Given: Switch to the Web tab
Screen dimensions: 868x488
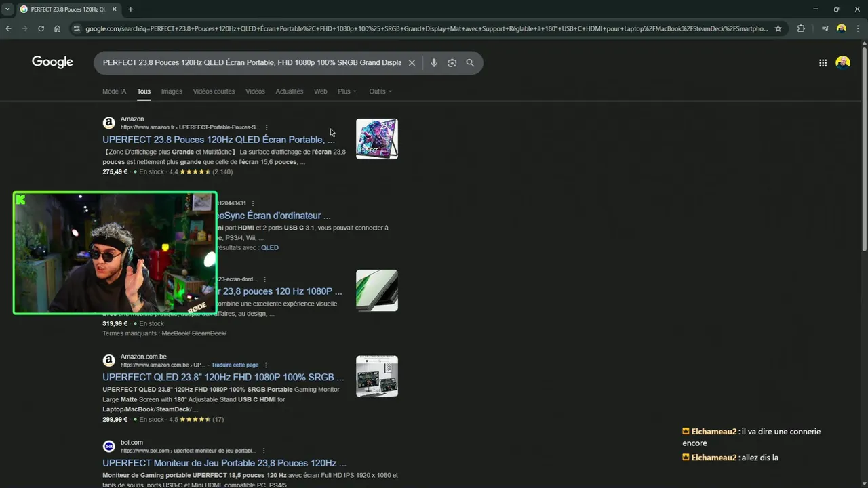Looking at the screenshot, I should (320, 91).
